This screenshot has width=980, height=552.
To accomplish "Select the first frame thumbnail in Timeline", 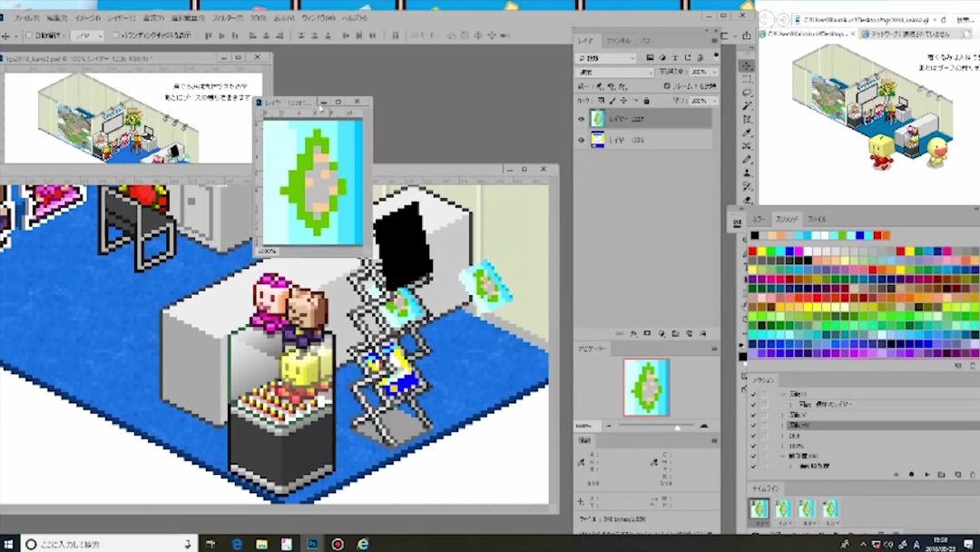I will [759, 509].
